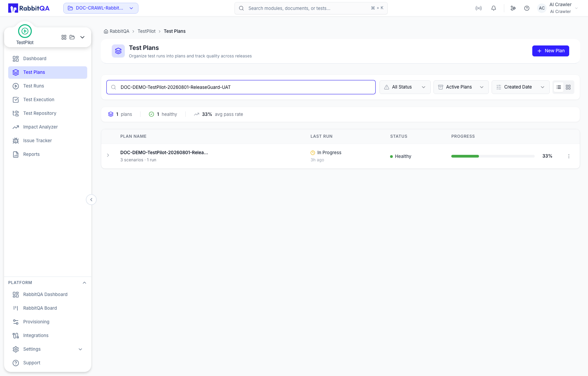Open Reports in sidebar
Screen dimensions: 588x376
pyautogui.click(x=48, y=155)
